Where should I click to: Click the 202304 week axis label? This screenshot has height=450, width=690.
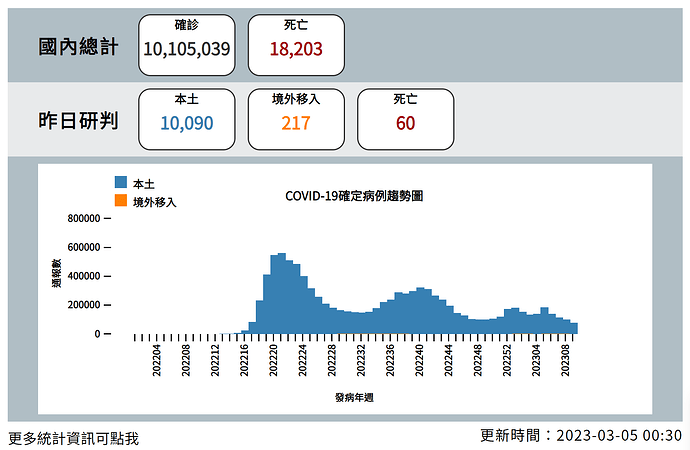click(x=536, y=360)
